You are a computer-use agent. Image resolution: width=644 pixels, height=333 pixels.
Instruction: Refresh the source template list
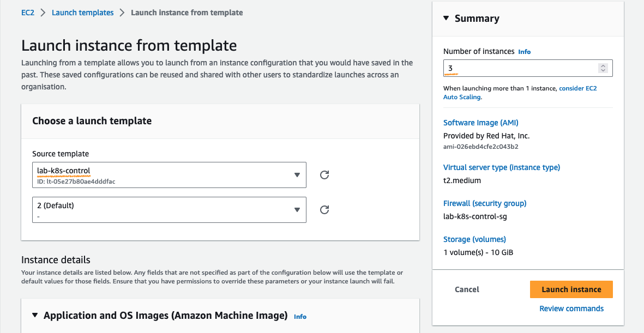pyautogui.click(x=324, y=175)
